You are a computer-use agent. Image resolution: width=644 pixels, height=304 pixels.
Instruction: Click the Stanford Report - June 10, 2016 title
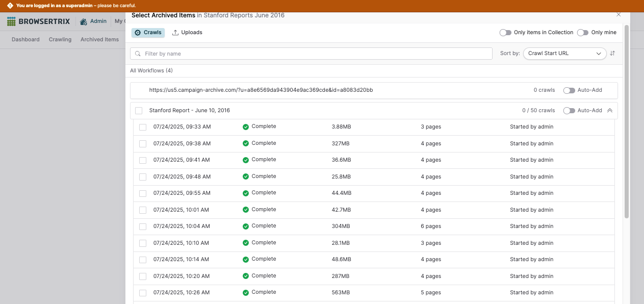coord(190,111)
